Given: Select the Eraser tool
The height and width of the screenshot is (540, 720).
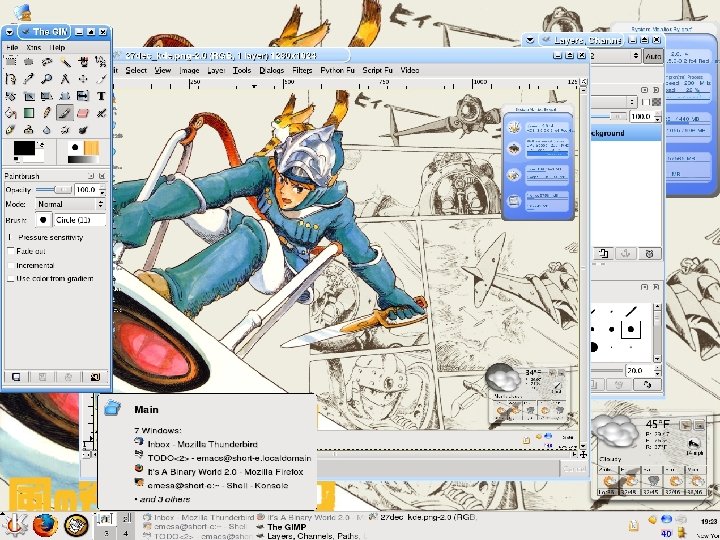Looking at the screenshot, I should (83, 112).
